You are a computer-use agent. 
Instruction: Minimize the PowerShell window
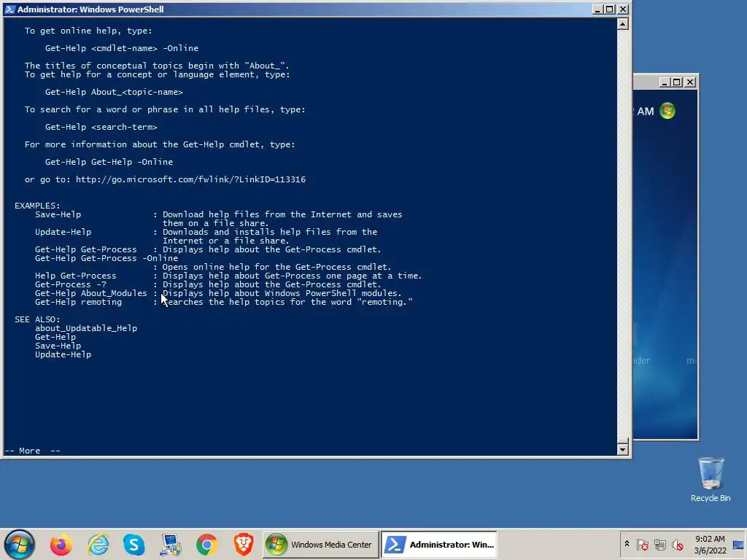597,9
